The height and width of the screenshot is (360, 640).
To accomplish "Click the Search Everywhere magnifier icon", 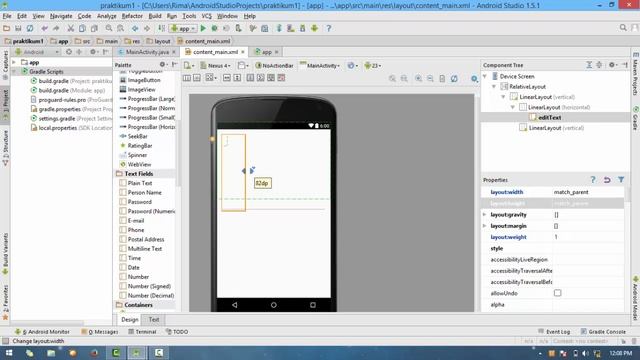I will (623, 28).
